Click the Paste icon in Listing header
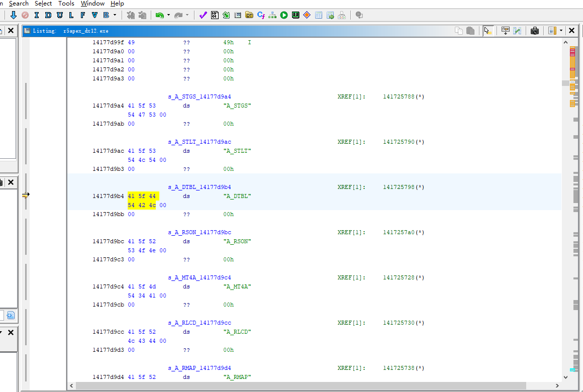Image resolution: width=583 pixels, height=392 pixels. coord(470,31)
